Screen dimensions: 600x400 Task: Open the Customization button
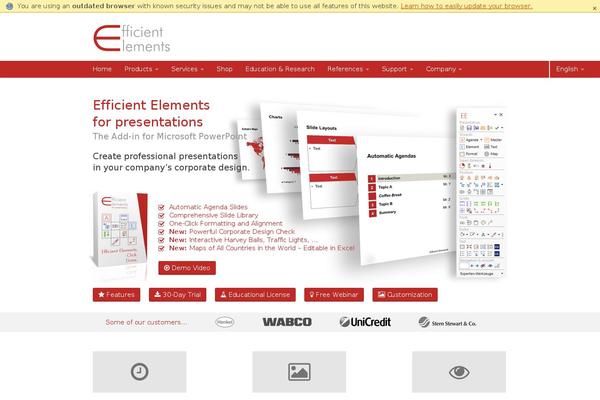(405, 295)
